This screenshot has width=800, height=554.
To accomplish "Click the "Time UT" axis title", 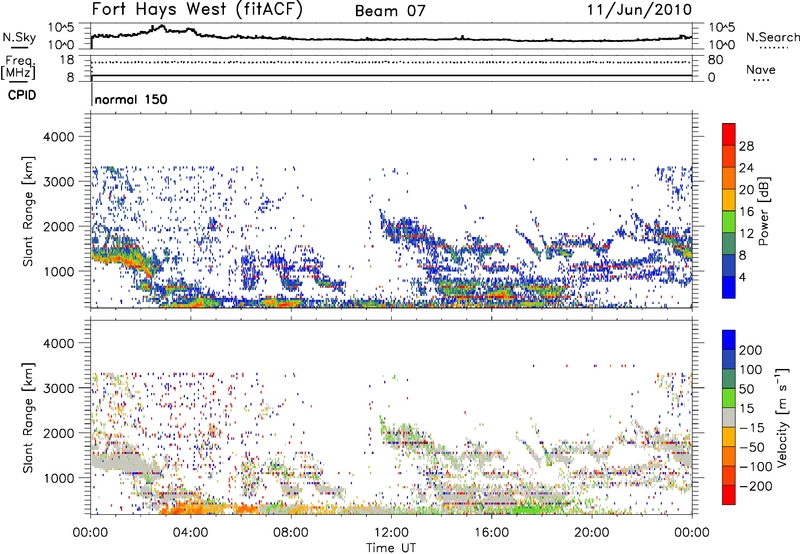I will tap(391, 548).
